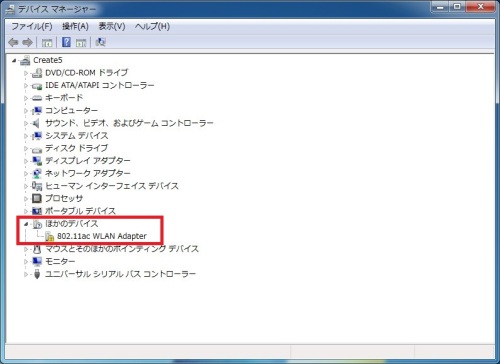
Task: Click the Back arrow toolbar icon
Action: (13, 42)
